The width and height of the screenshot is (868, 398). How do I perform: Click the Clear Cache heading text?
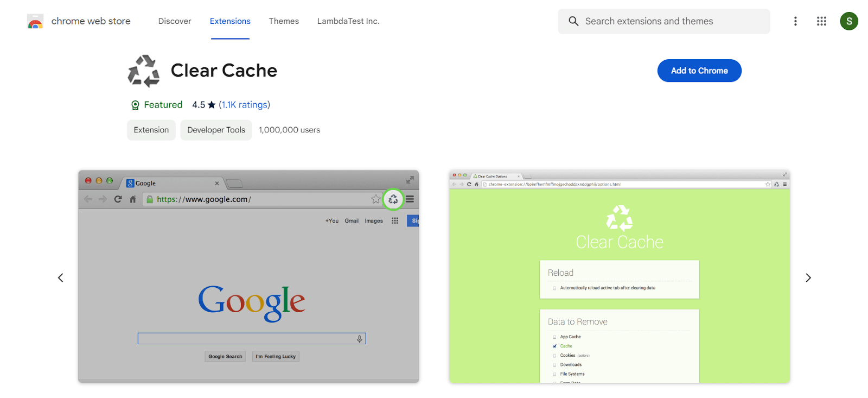[224, 71]
